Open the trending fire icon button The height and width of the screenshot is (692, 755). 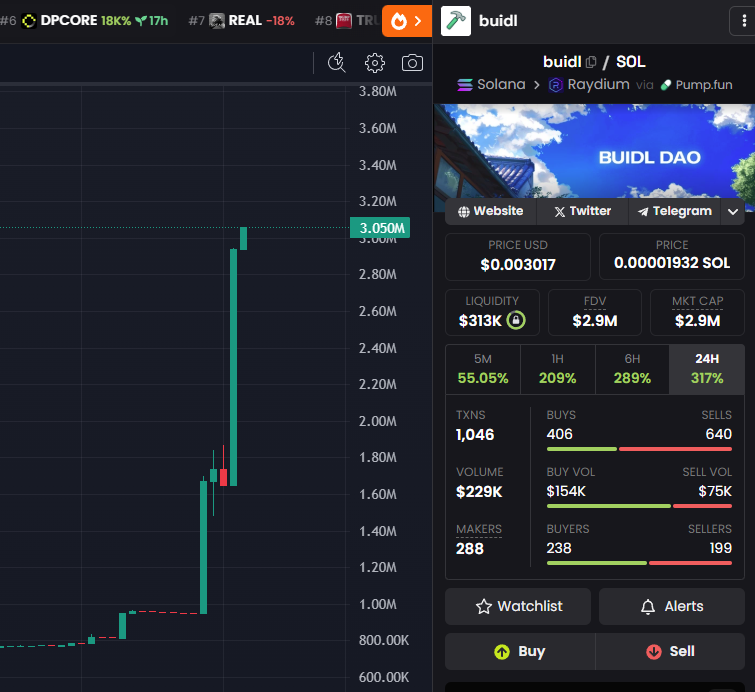[406, 21]
